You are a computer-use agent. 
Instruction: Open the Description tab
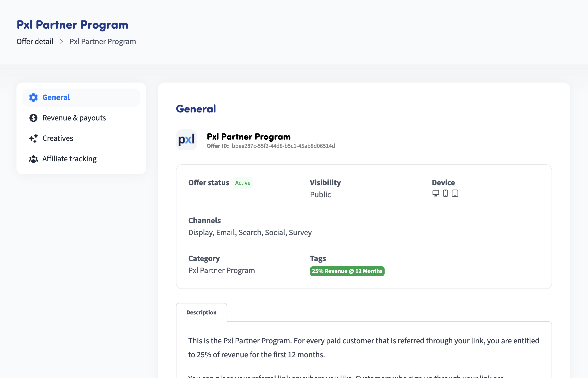(x=201, y=312)
